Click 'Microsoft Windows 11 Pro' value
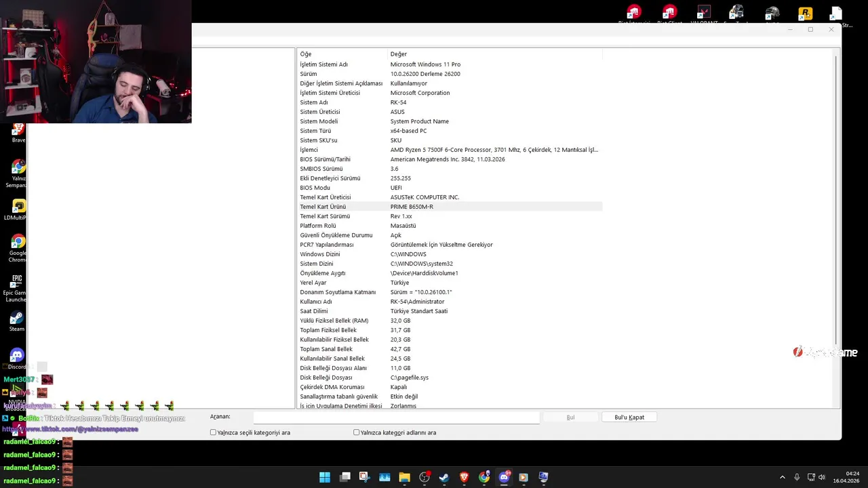The height and width of the screenshot is (488, 868). pyautogui.click(x=425, y=64)
